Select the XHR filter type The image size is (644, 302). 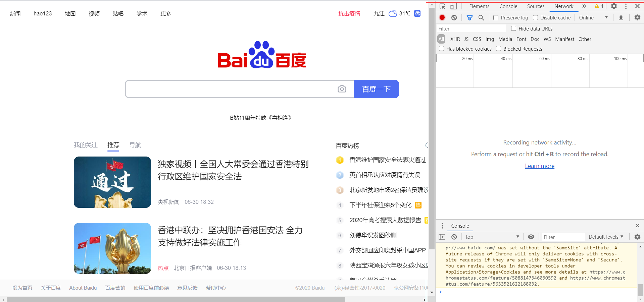click(455, 39)
